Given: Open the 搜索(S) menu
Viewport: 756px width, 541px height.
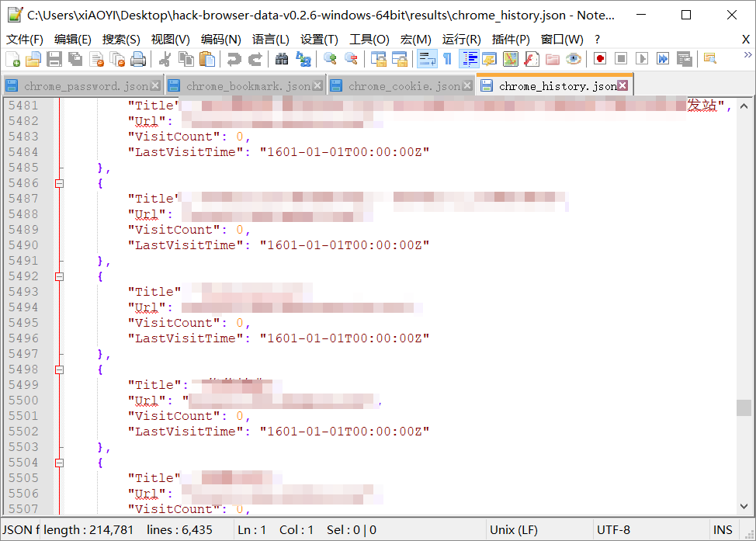Looking at the screenshot, I should (x=121, y=39).
